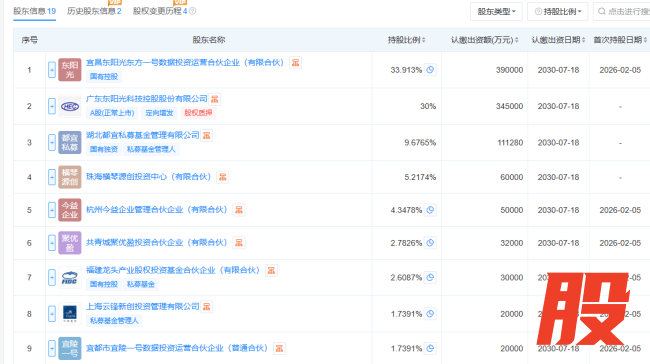Viewport: 650px width, 364px height.
Task: Expand row 3 湖北都宜私募 details
Action: pos(52,143)
